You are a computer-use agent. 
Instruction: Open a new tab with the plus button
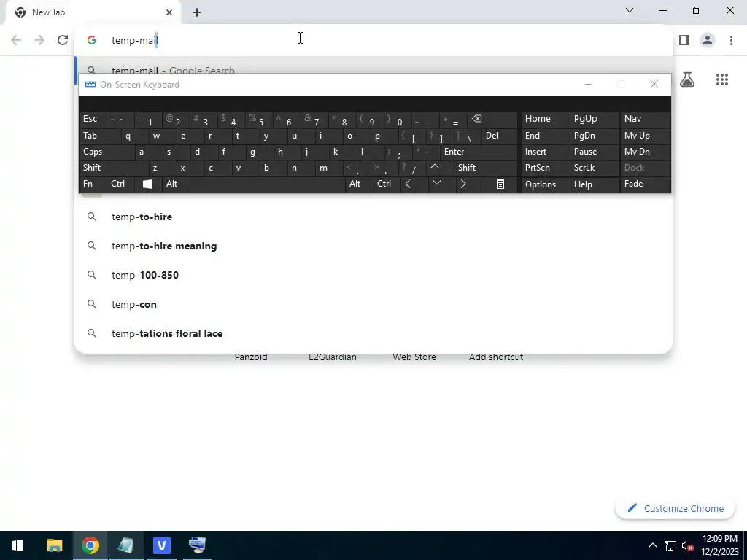pyautogui.click(x=197, y=12)
